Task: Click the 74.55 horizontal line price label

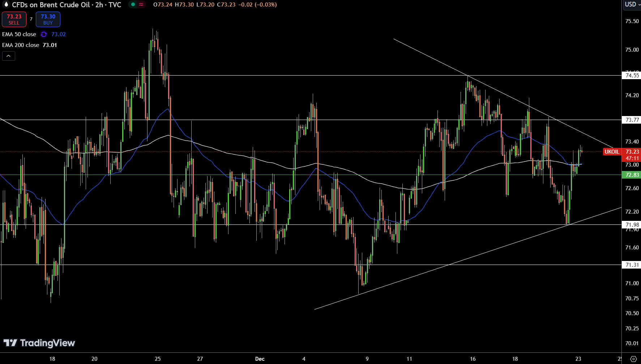Action: [632, 76]
